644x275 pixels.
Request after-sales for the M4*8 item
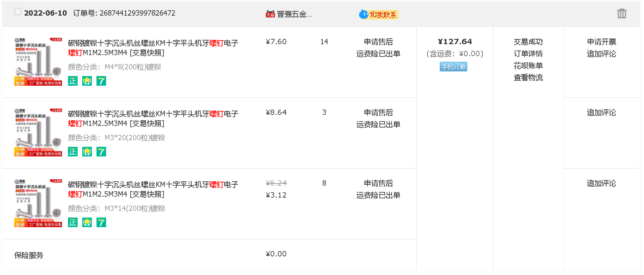point(378,42)
